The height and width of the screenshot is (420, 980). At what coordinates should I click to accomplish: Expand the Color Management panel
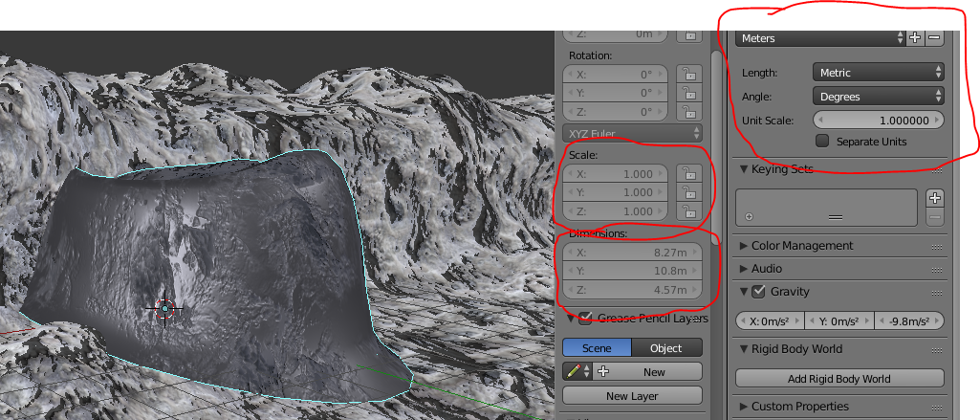click(x=744, y=246)
